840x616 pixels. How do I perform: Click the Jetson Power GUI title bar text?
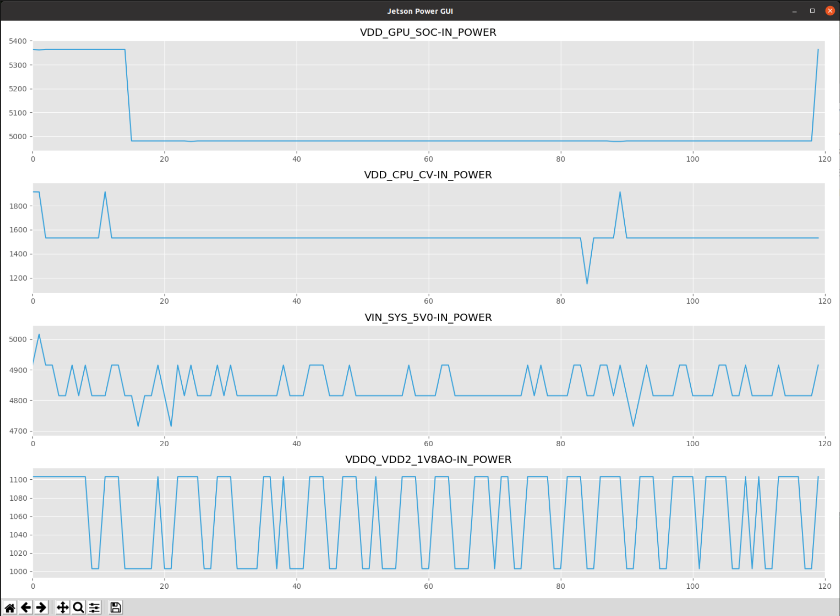pos(420,11)
